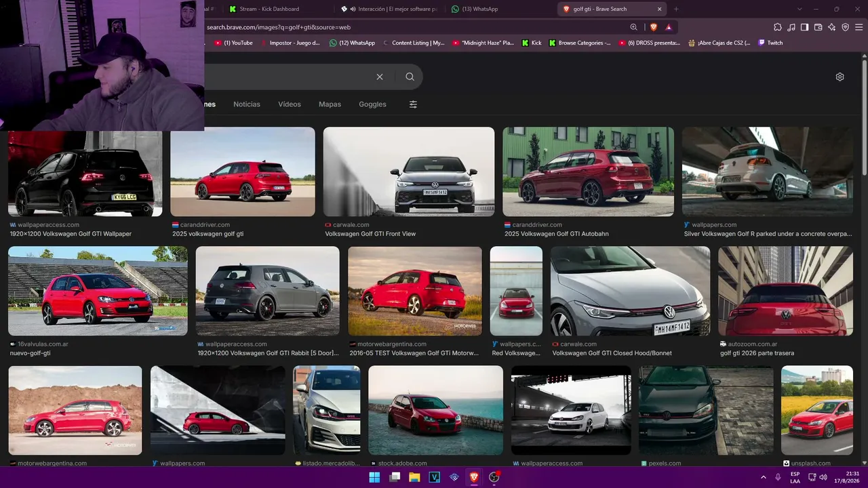Open the Goggles search tab

372,104
